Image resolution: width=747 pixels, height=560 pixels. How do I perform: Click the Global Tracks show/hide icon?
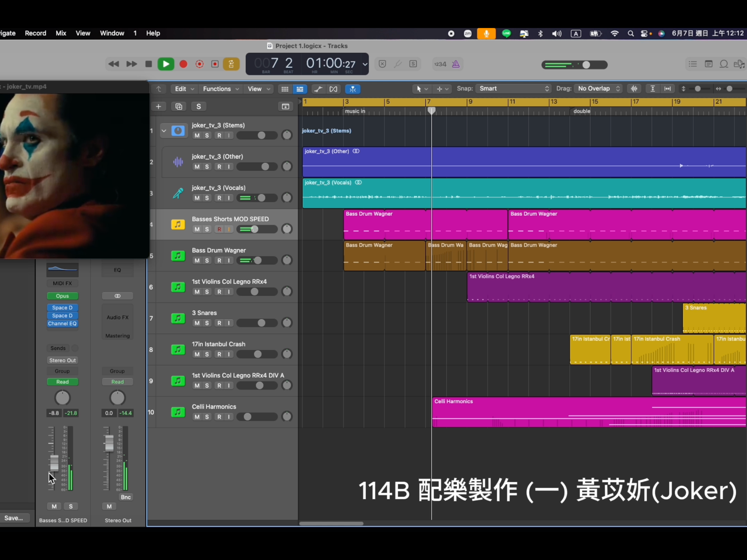coord(286,107)
